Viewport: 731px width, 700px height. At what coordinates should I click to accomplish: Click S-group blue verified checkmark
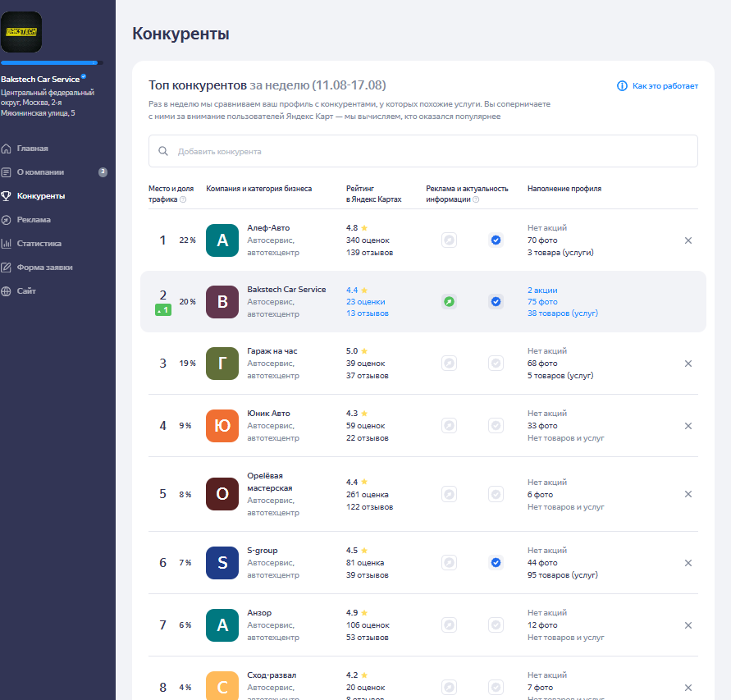click(496, 563)
